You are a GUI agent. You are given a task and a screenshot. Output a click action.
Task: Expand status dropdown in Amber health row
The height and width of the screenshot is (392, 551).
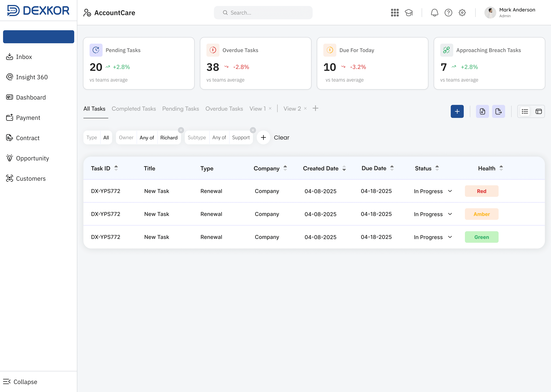(x=450, y=214)
